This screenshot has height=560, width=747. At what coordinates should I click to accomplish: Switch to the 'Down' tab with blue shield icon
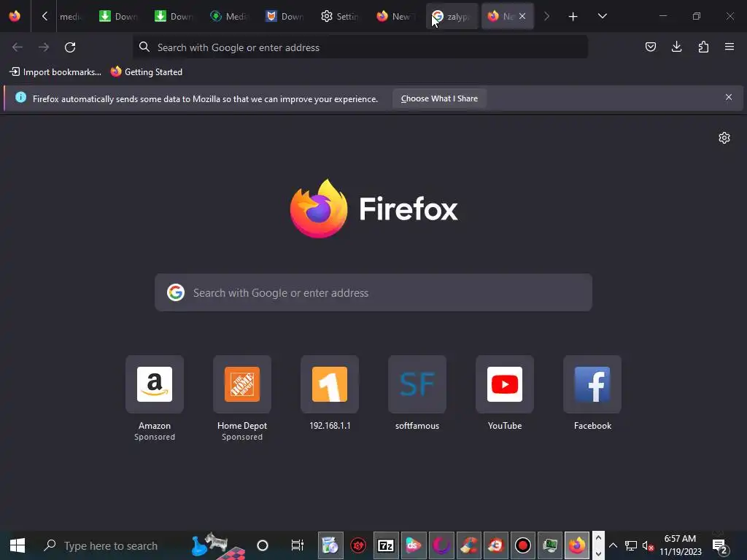285,17
